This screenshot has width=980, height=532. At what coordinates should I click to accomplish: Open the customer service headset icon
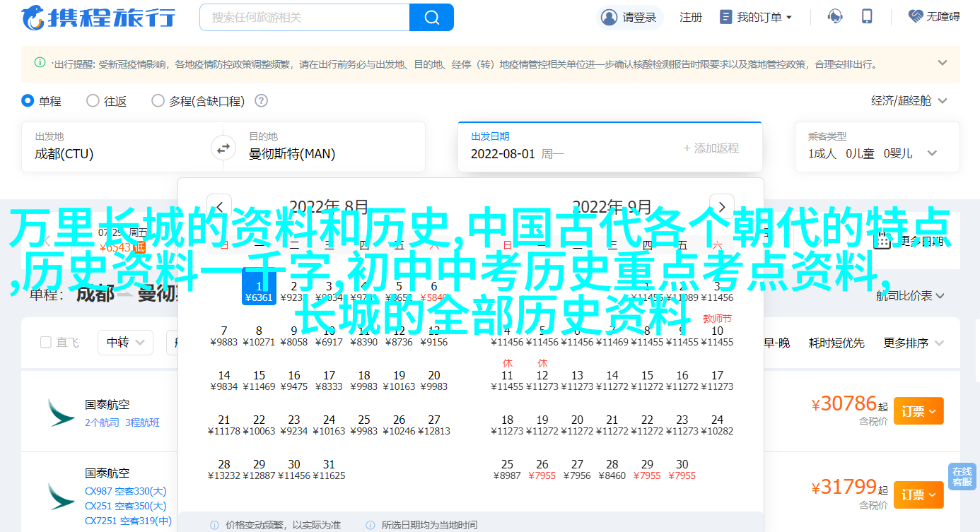pos(835,17)
